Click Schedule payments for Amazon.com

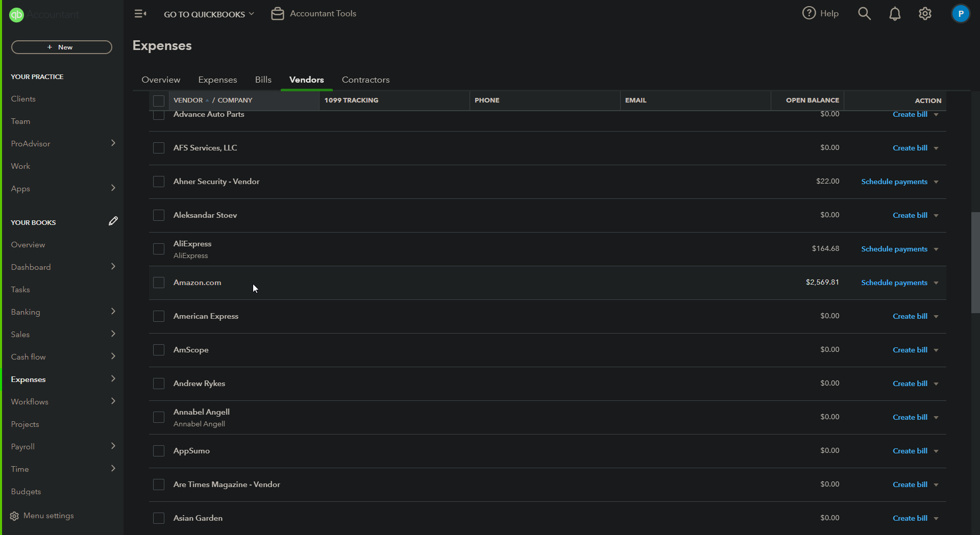tap(894, 283)
